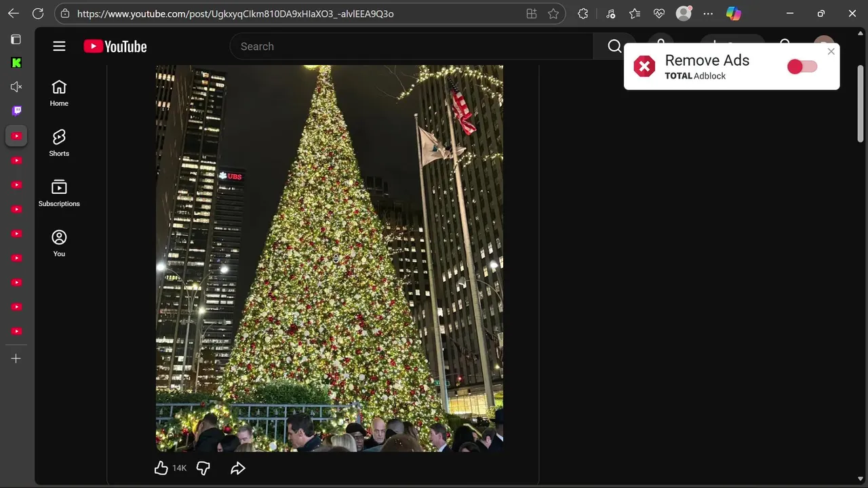The width and height of the screenshot is (868, 488).
Task: Open the split screen icon in address bar
Action: coord(532,14)
